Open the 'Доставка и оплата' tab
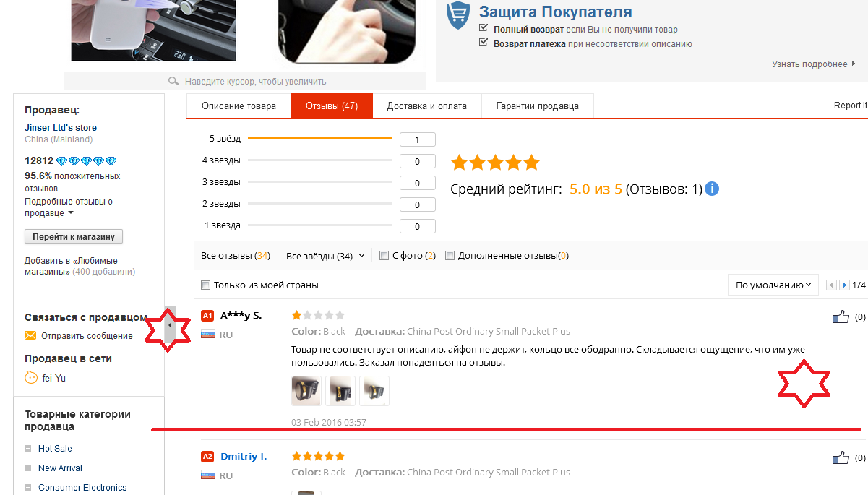 pos(427,106)
